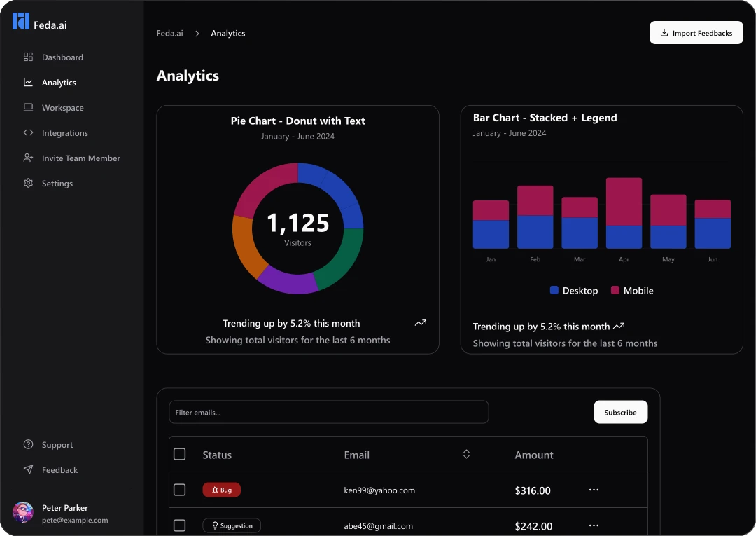Check the ken99@yahoo.com row checkbox
This screenshot has height=536, width=756.
[x=179, y=490]
